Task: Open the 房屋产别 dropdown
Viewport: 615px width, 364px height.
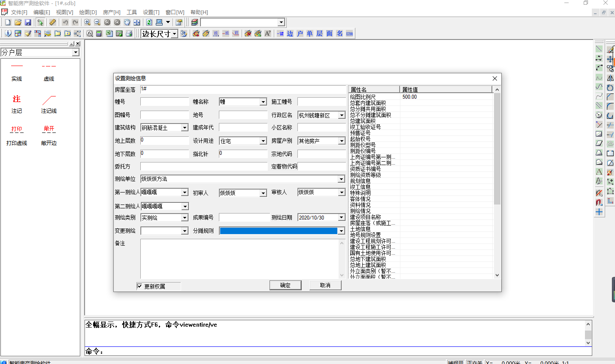Action: [x=342, y=141]
